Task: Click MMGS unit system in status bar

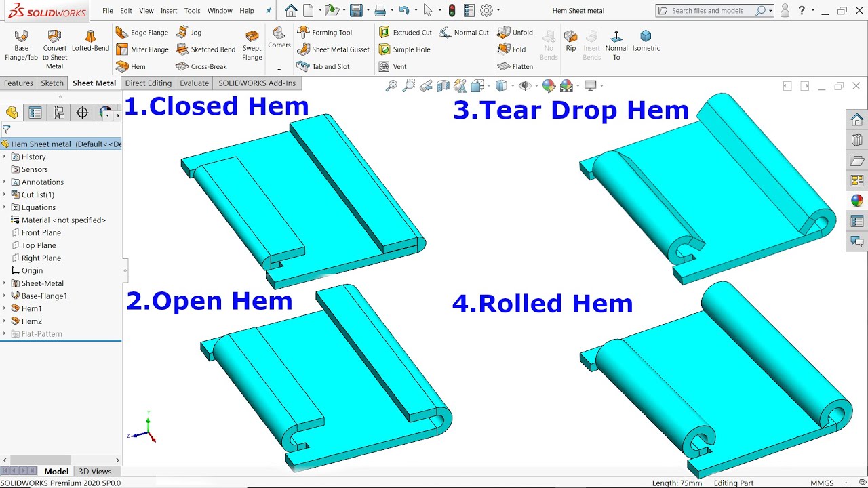Action: [822, 483]
